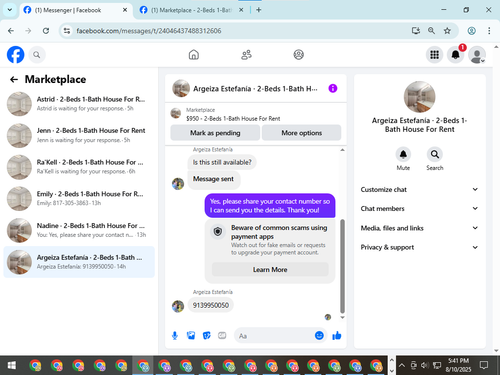The height and width of the screenshot is (375, 500).
Task: Choose a GIF with the GIF icon
Action: [222, 336]
